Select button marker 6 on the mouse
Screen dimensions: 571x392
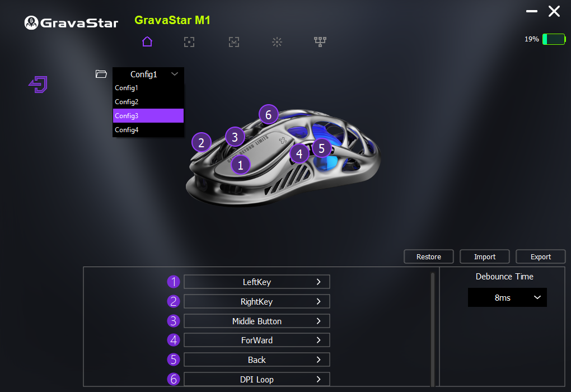[x=268, y=114]
